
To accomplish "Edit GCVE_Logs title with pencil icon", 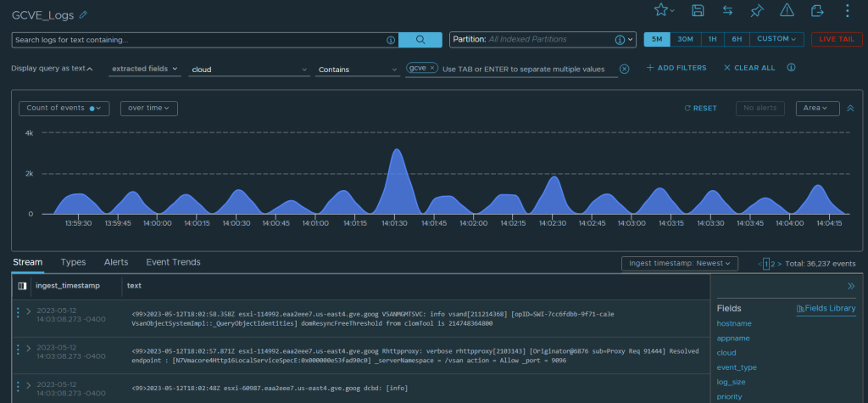I will click(x=82, y=15).
